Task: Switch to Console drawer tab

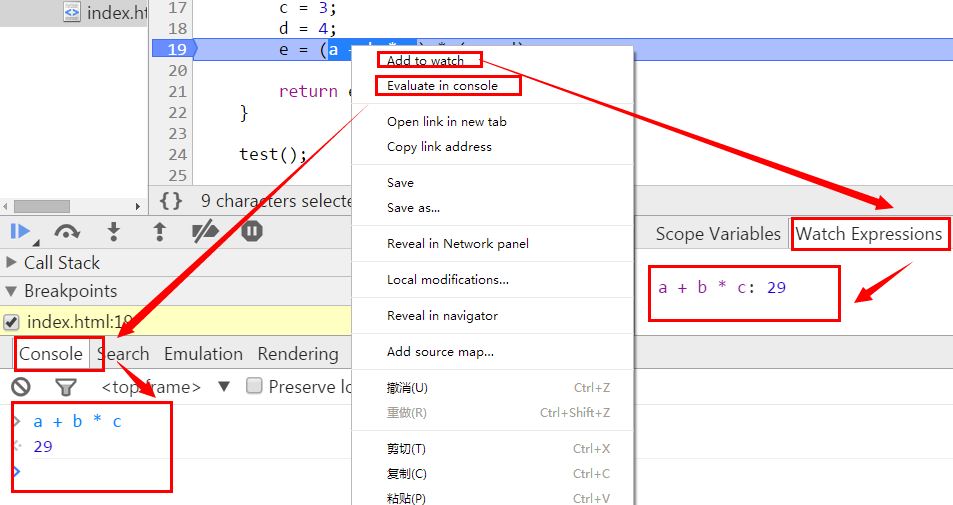Action: pyautogui.click(x=51, y=354)
